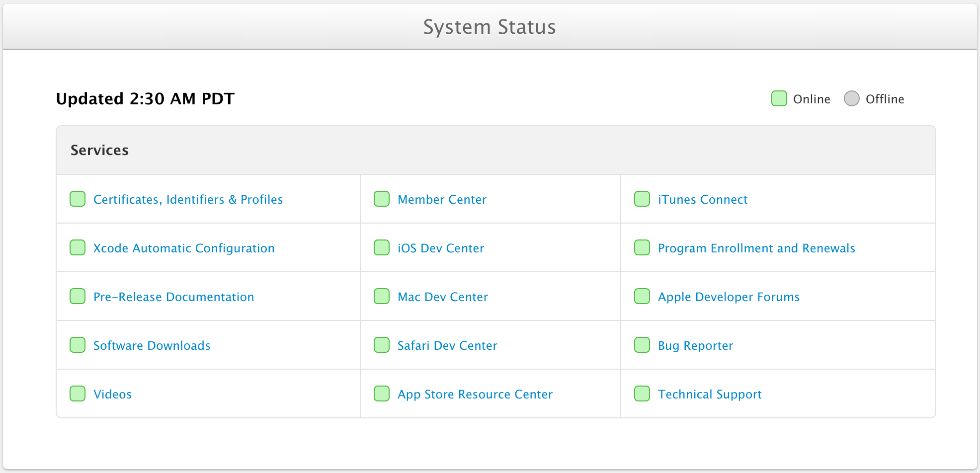Visit Apple Developer Forums link
980x473 pixels.
(729, 297)
